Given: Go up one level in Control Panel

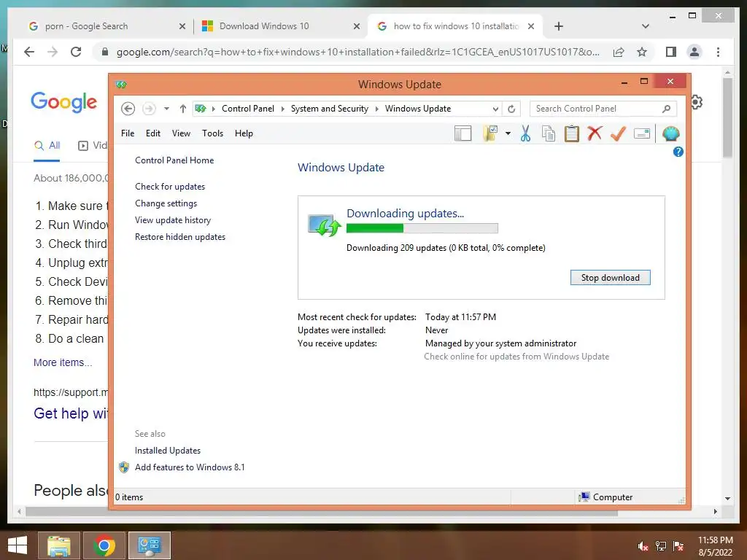Looking at the screenshot, I should pyautogui.click(x=183, y=109).
